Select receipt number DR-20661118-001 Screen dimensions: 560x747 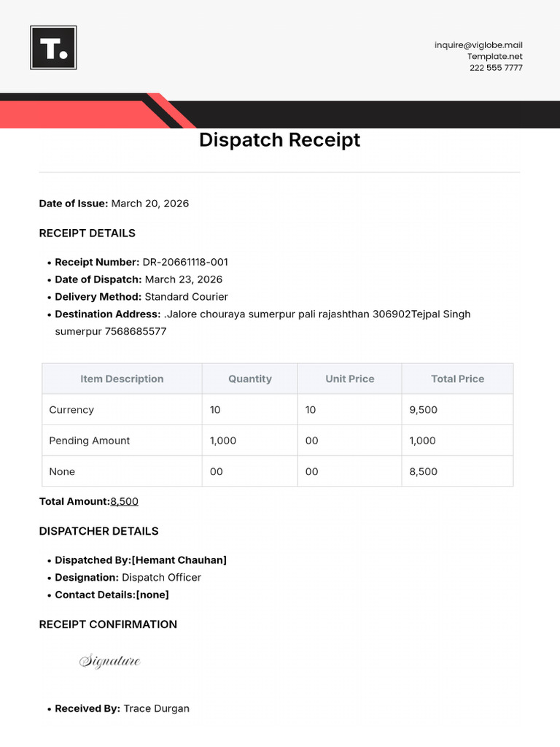pyautogui.click(x=185, y=262)
